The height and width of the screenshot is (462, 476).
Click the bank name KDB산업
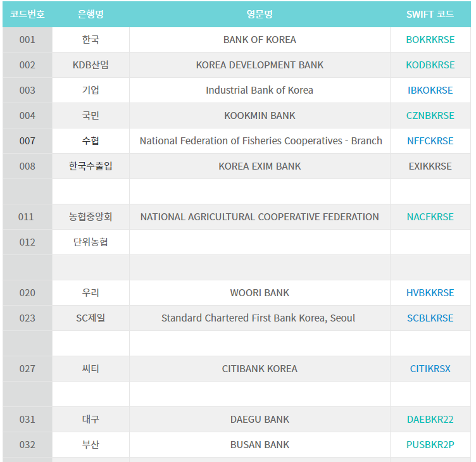91,65
